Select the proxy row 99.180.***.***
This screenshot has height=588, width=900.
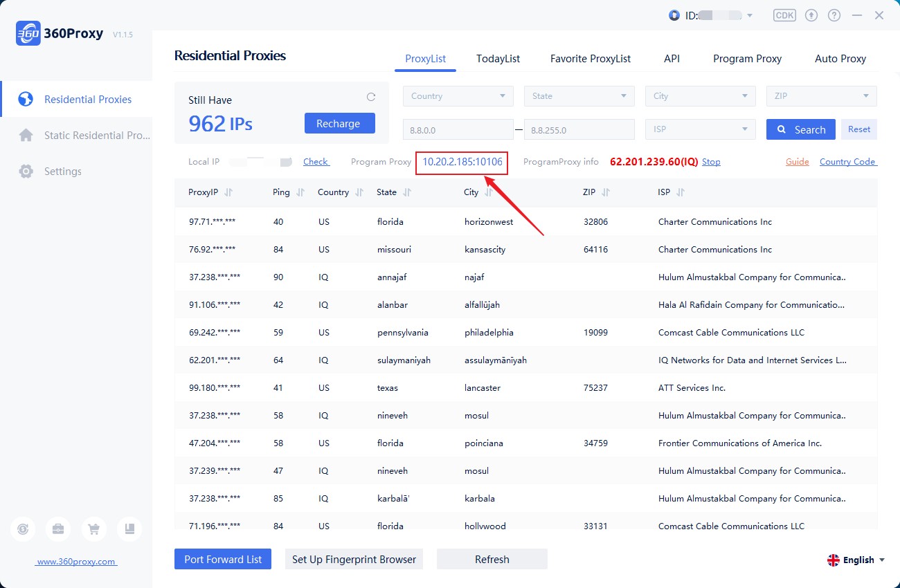click(525, 387)
